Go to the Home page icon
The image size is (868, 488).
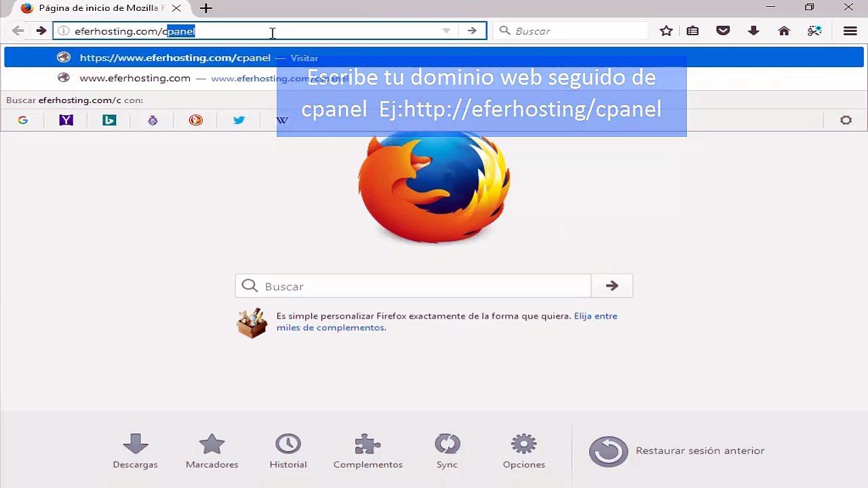(x=784, y=30)
